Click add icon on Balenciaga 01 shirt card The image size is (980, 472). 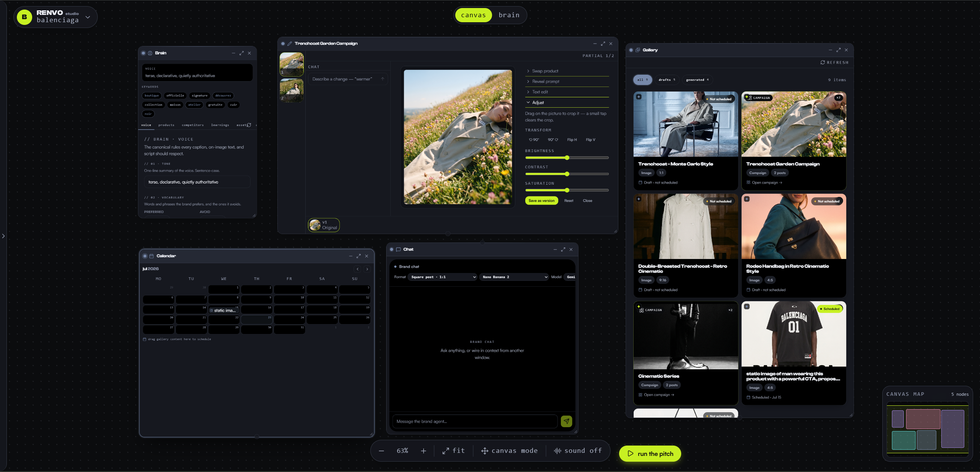(747, 306)
